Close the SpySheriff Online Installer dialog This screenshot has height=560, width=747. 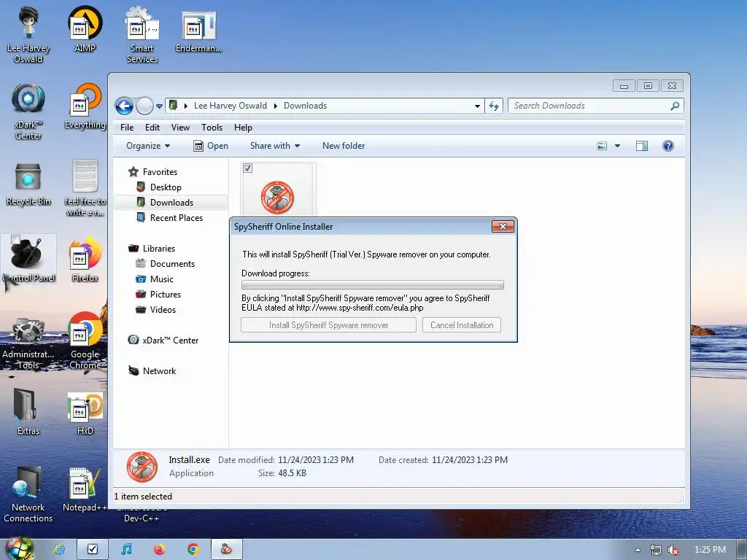tap(503, 226)
